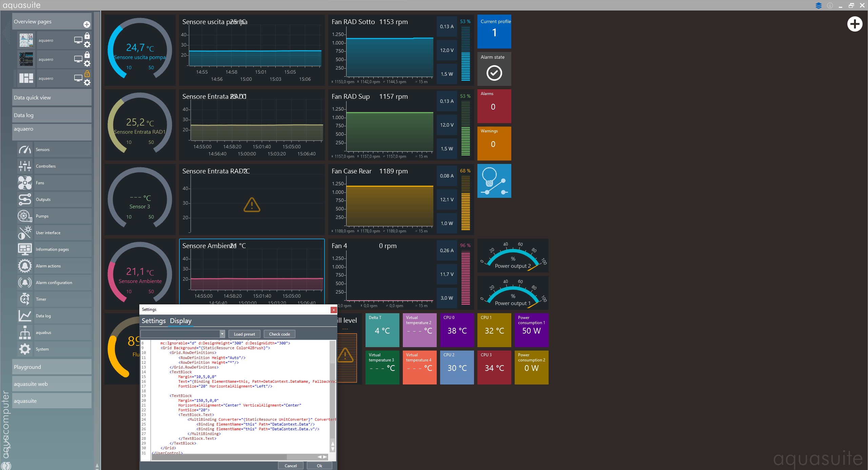This screenshot has width=868, height=470.
Task: Expand the Playground section
Action: [x=52, y=367]
